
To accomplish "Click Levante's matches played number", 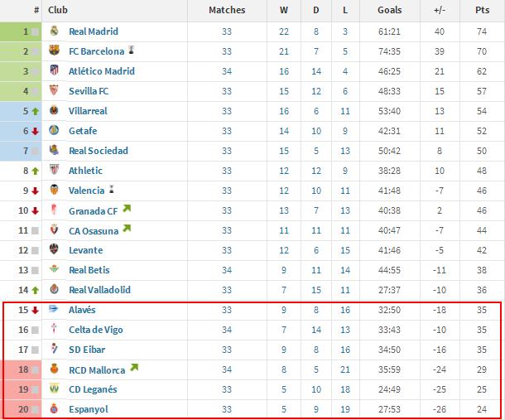I will pyautogui.click(x=227, y=250).
